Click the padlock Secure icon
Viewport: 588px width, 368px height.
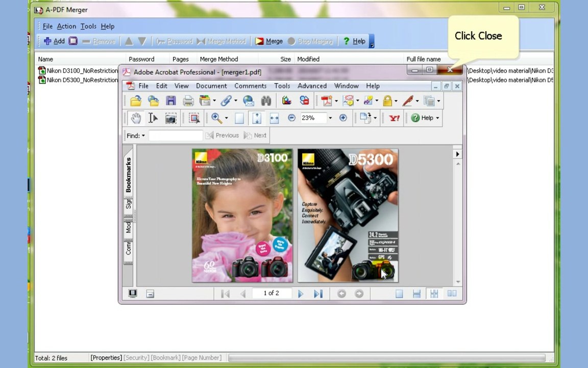[x=388, y=101]
